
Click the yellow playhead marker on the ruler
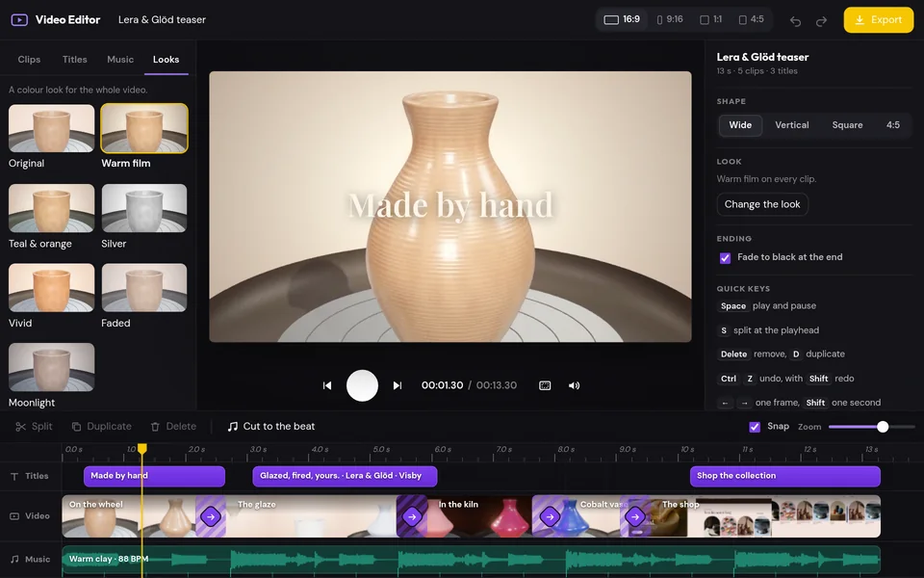(142, 449)
